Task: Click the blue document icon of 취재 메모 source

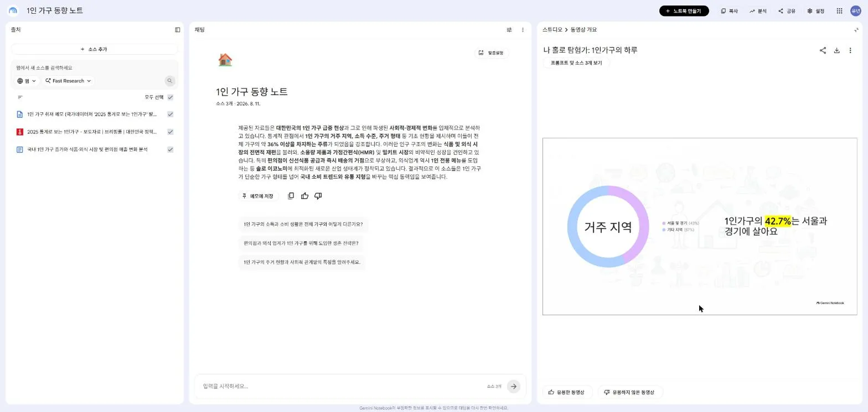Action: point(20,114)
